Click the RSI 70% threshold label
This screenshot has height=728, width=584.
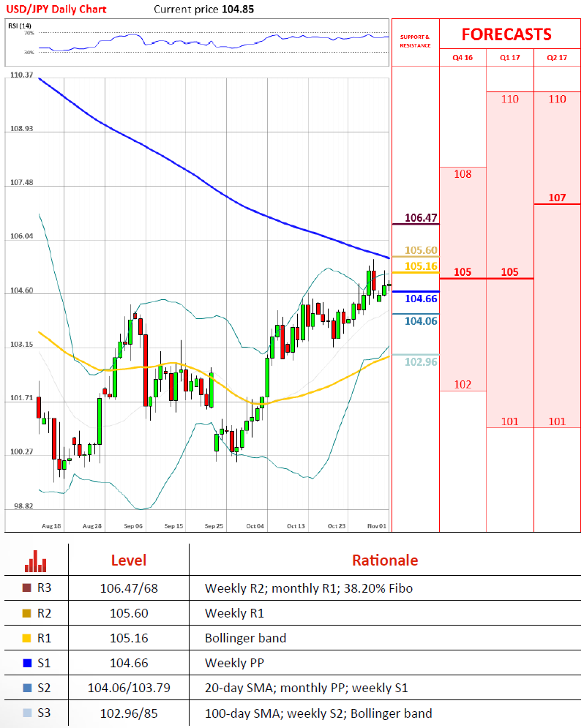[29, 33]
